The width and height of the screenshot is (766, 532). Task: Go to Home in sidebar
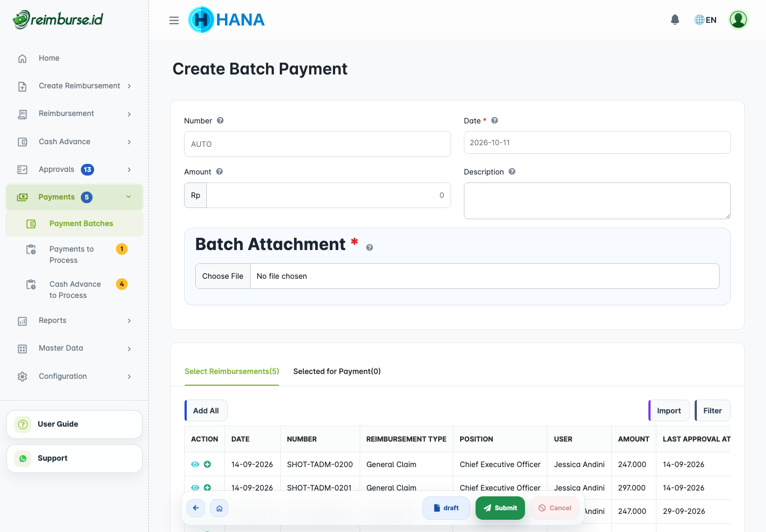tap(74, 58)
